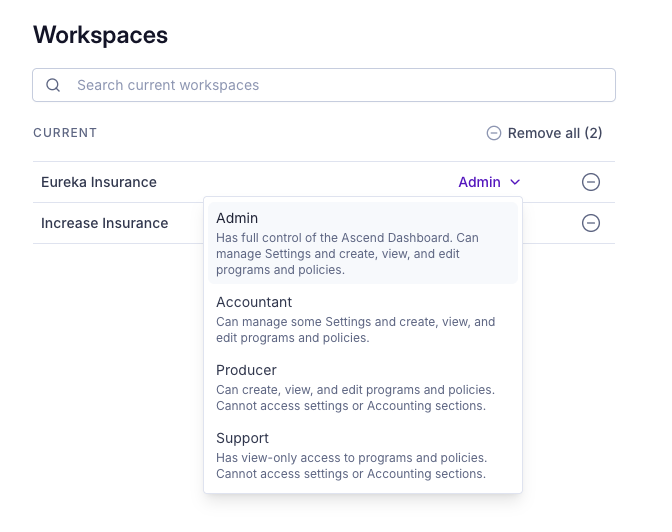Screen dimensions: 672x532
Task: Open the Admin role dropdown for Eureka Insurance
Action: (x=489, y=182)
